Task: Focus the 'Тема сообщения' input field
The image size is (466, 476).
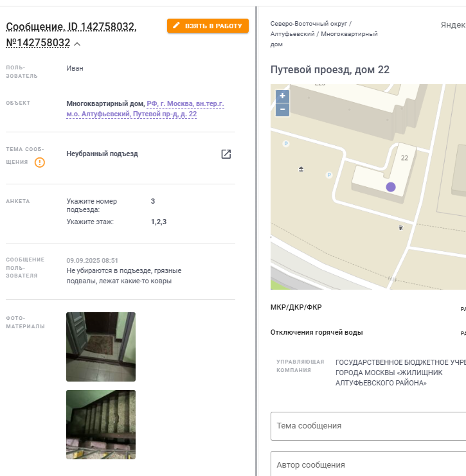Action: point(368,426)
